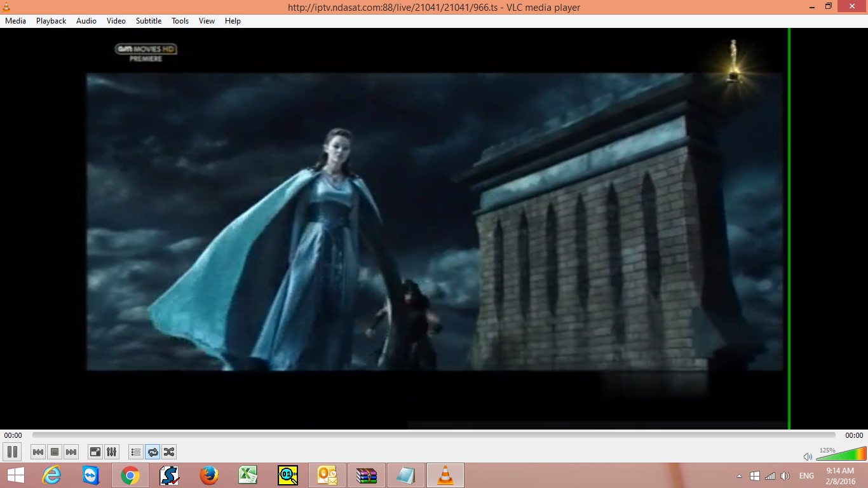868x488 pixels.
Task: Toggle the playlist view
Action: point(135,452)
